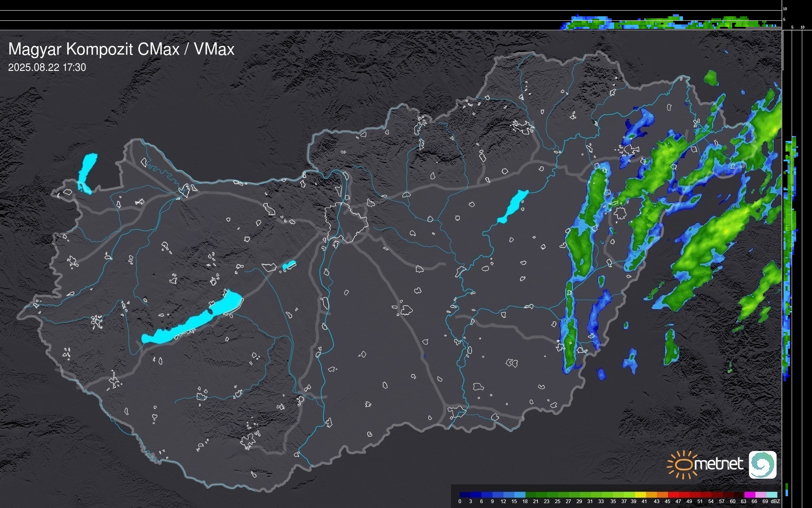Viewport: 812px width, 508px height.
Task: Click the yellow 39 dBZ legend swatch
Action: click(x=640, y=495)
